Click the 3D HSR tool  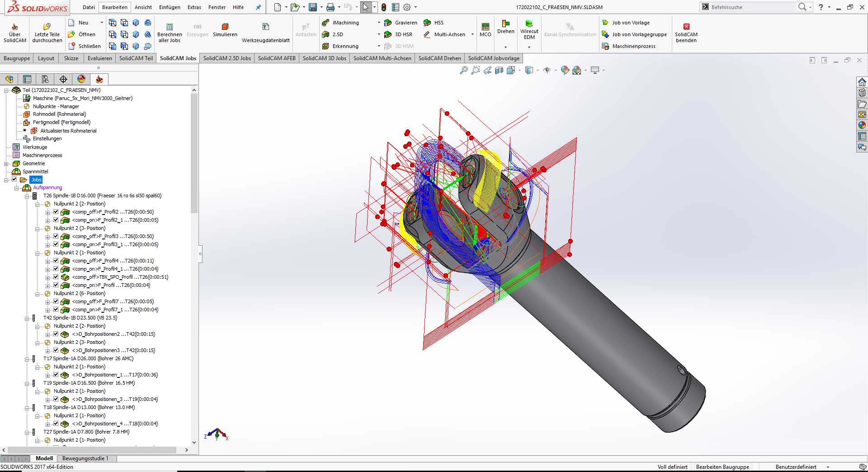[x=398, y=34]
